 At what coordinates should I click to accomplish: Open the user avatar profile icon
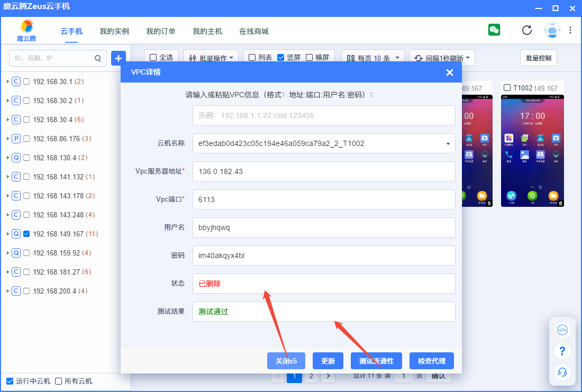click(552, 30)
